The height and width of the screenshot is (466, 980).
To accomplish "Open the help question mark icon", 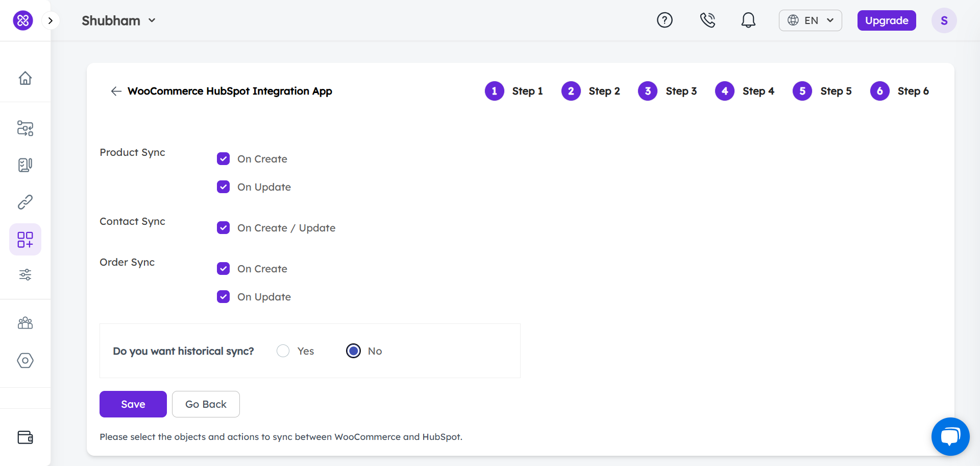I will [665, 20].
